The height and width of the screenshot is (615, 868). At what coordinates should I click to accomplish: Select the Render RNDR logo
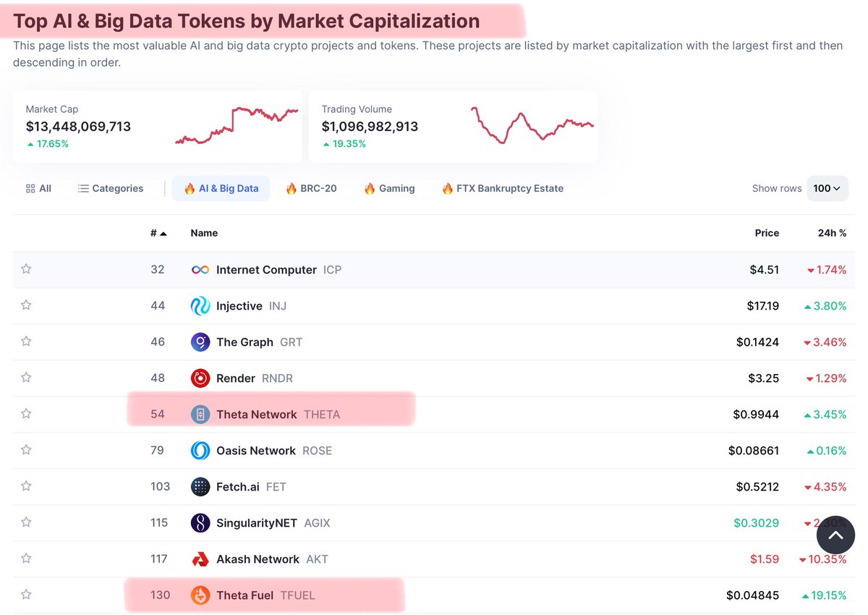(200, 378)
